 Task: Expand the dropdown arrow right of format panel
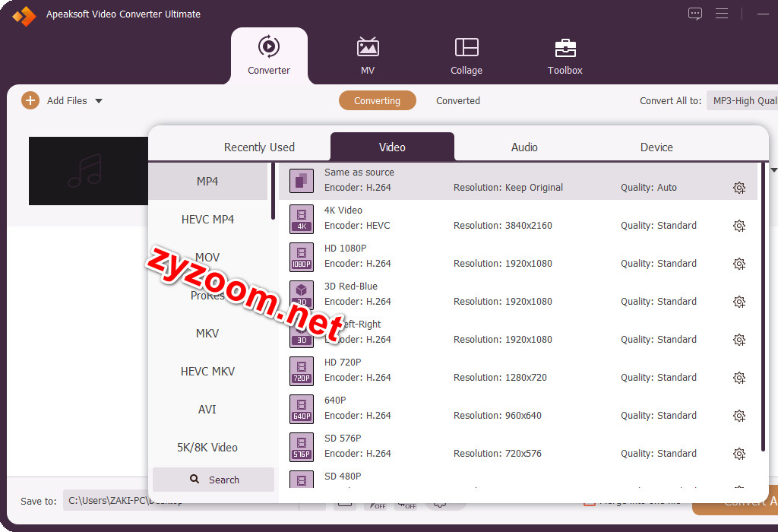774,170
